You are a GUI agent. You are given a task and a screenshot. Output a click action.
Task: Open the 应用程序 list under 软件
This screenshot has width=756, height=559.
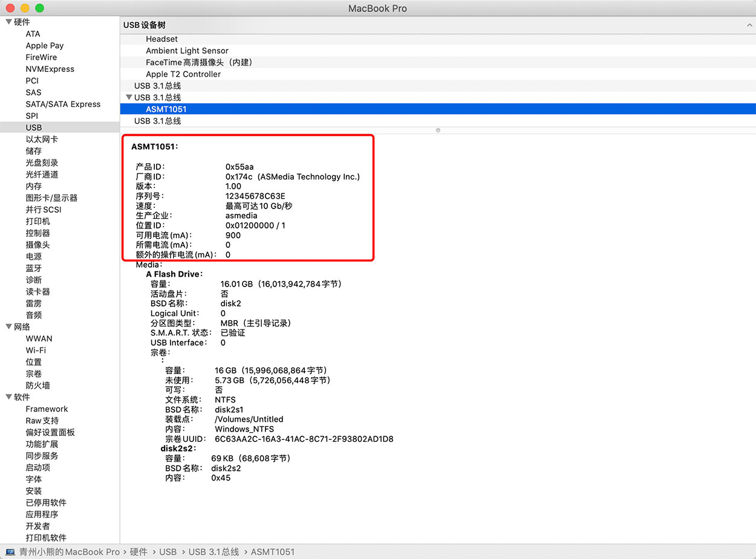[44, 514]
